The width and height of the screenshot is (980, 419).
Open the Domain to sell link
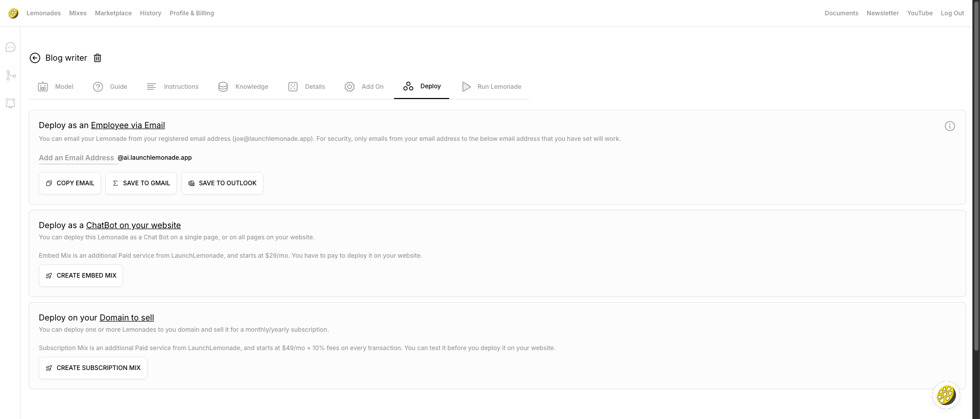point(127,317)
